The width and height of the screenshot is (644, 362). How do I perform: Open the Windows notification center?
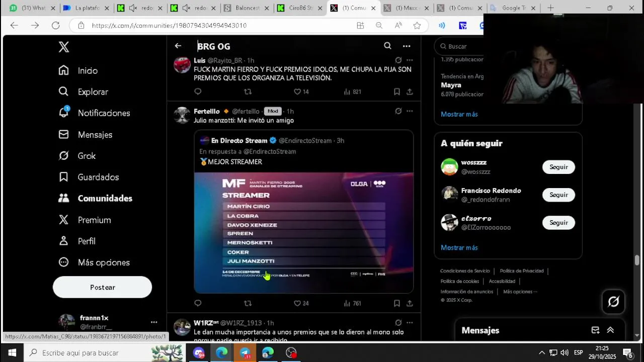[628, 353]
